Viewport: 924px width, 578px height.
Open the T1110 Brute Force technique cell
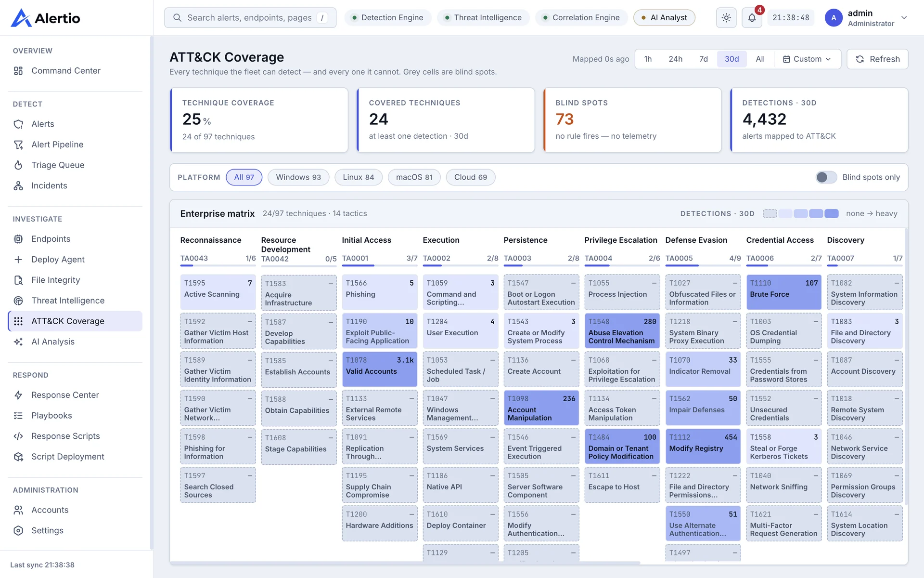click(783, 292)
